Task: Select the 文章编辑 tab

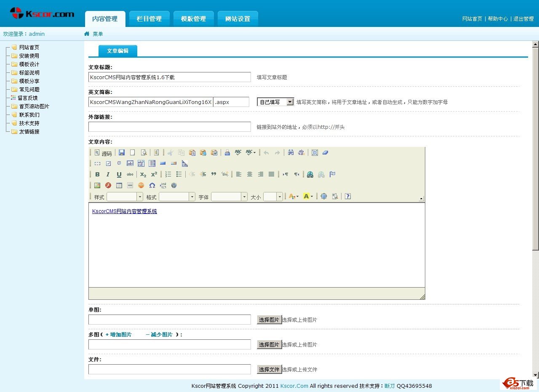Action: pos(117,51)
